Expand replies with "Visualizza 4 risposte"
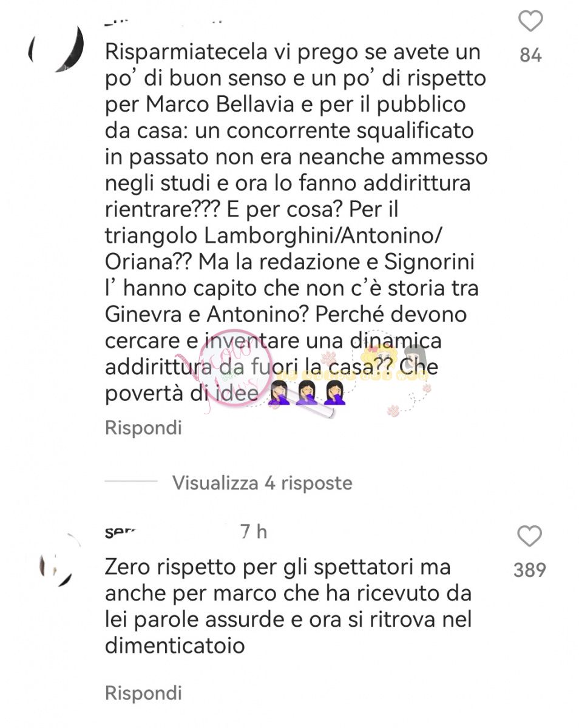Viewport: 579px width, 728px height. pos(262,483)
